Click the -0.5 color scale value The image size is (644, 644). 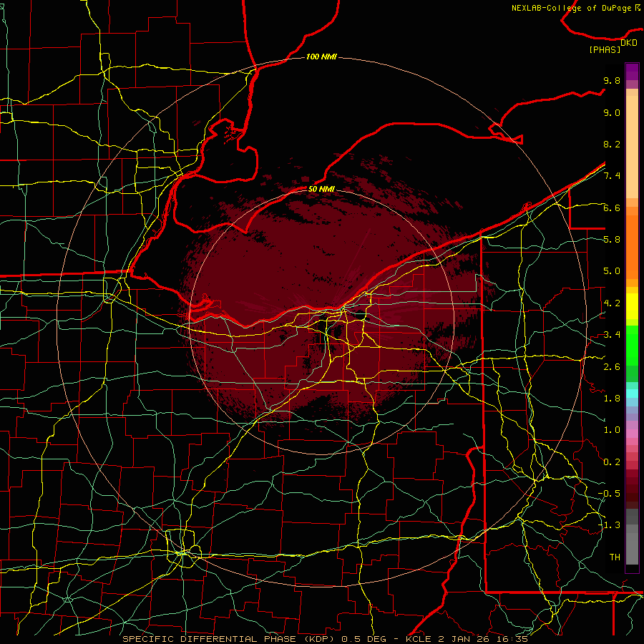pyautogui.click(x=609, y=493)
